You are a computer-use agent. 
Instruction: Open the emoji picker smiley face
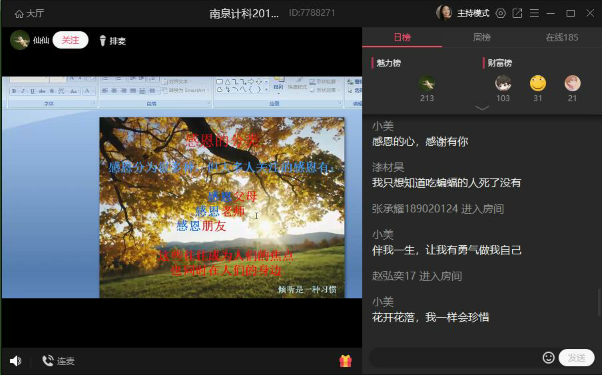click(548, 358)
